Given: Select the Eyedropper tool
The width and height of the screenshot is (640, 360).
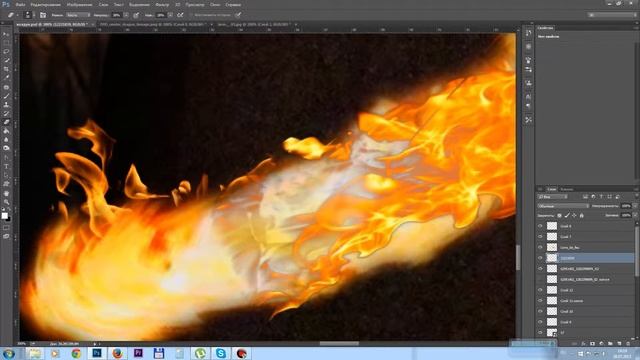Looking at the screenshot, I should [x=6, y=78].
